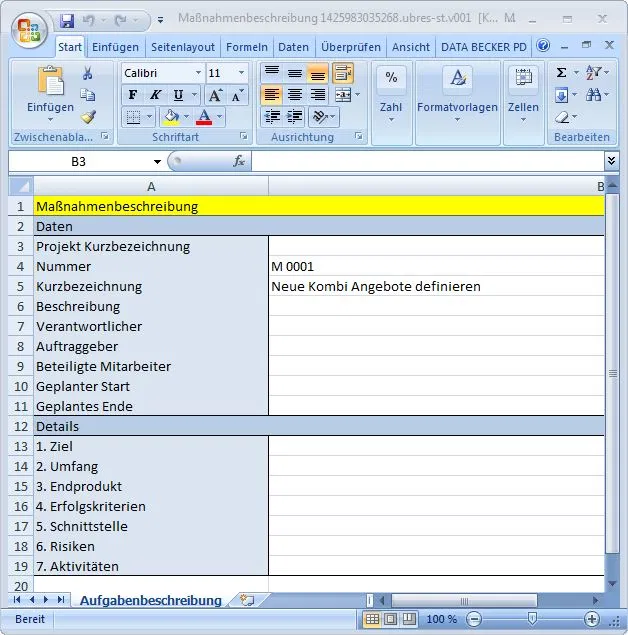Click the insert function fx icon
The image size is (628, 635).
(239, 161)
